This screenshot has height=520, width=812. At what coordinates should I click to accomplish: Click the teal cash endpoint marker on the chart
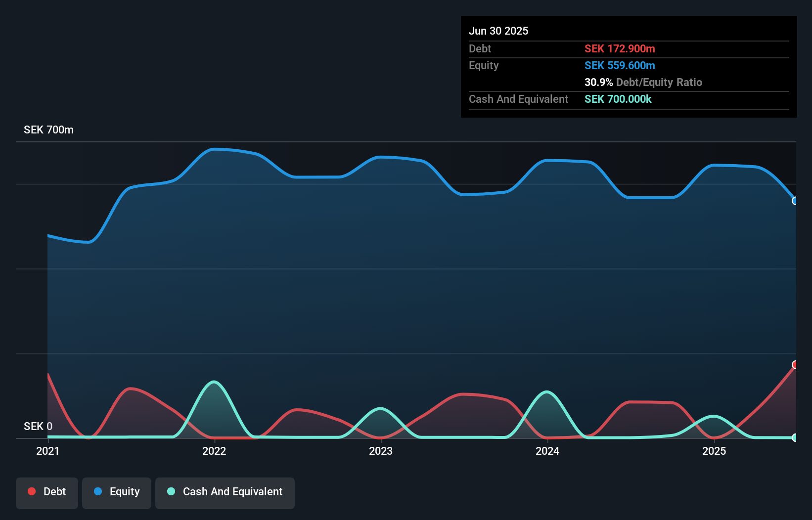click(795, 437)
